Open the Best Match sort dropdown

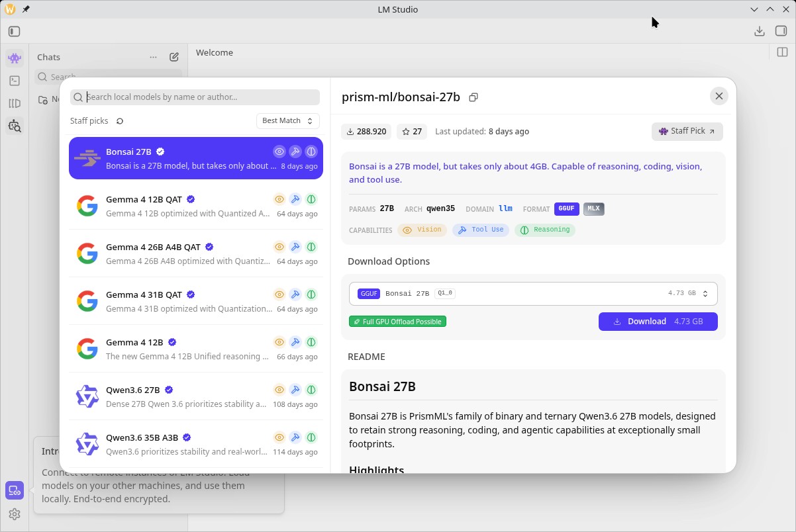[x=287, y=120]
